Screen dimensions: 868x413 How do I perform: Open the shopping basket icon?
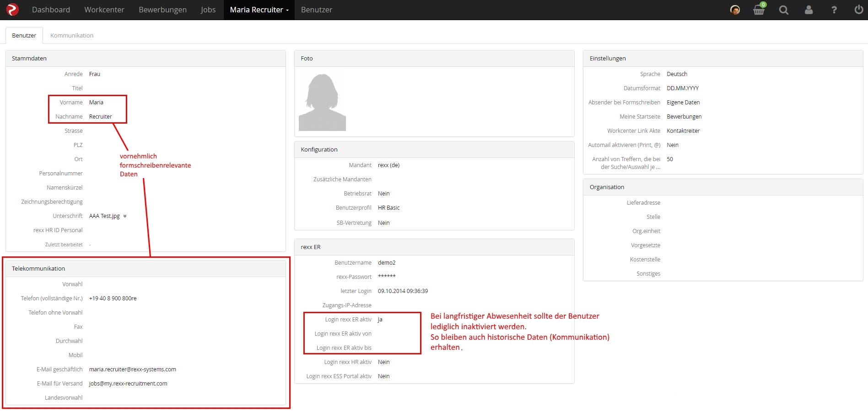tap(759, 9)
